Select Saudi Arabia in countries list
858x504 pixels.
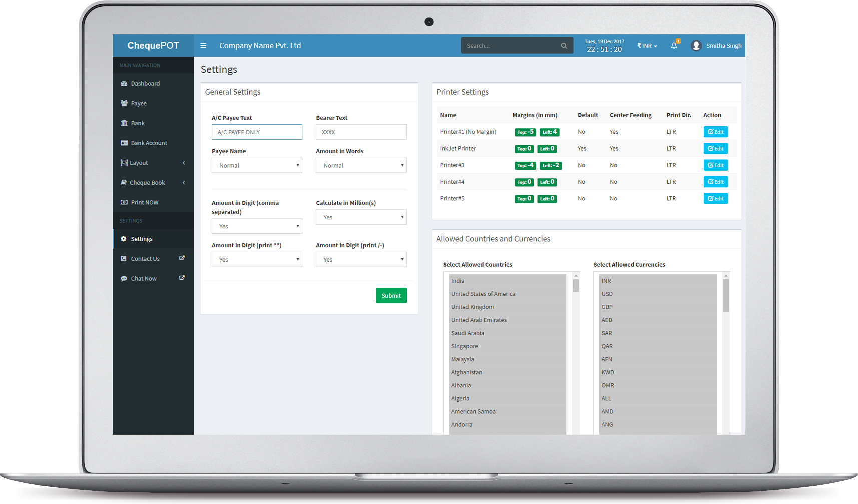click(508, 333)
